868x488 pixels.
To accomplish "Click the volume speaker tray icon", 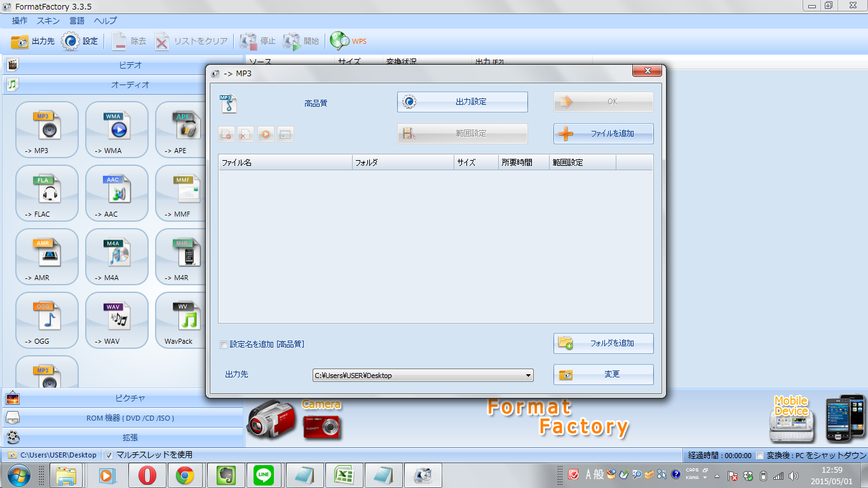I will pyautogui.click(x=794, y=475).
